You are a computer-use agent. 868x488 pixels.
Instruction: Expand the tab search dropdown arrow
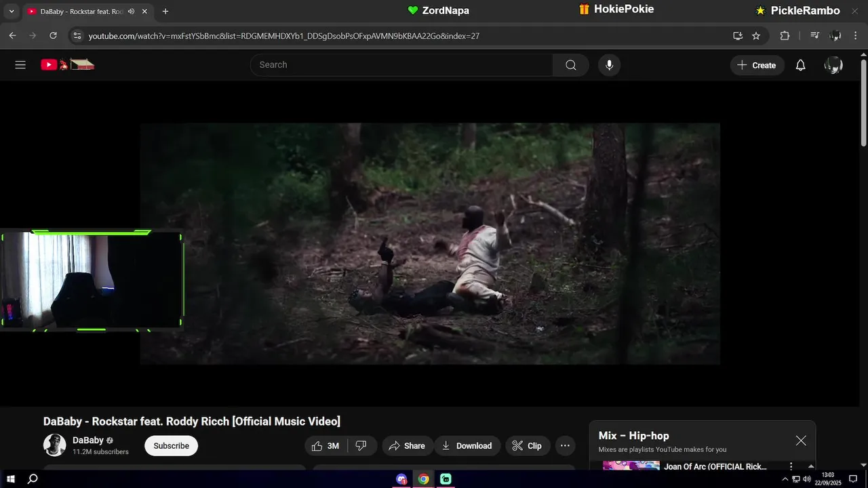click(x=11, y=12)
